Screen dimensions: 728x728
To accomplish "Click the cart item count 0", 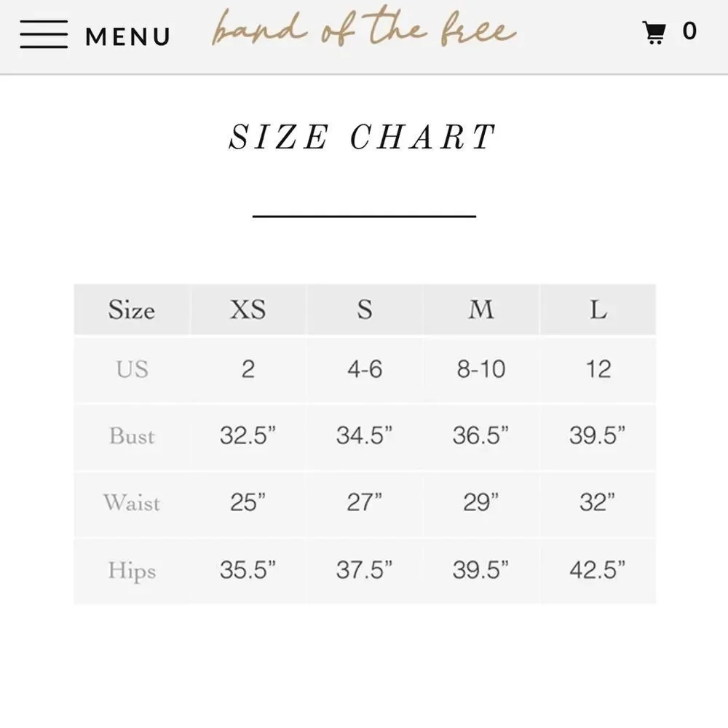I will point(689,31).
